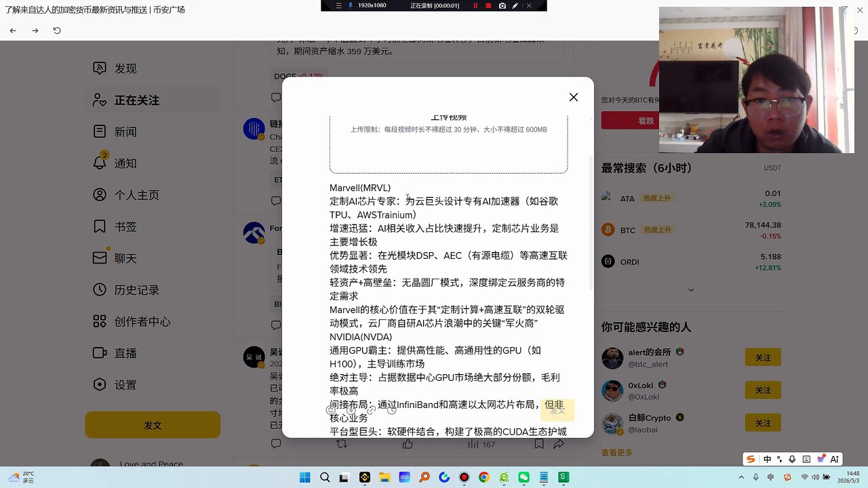Expand the 最常搜索 list chevron
Screen dimensions: 868x488
(x=691, y=290)
